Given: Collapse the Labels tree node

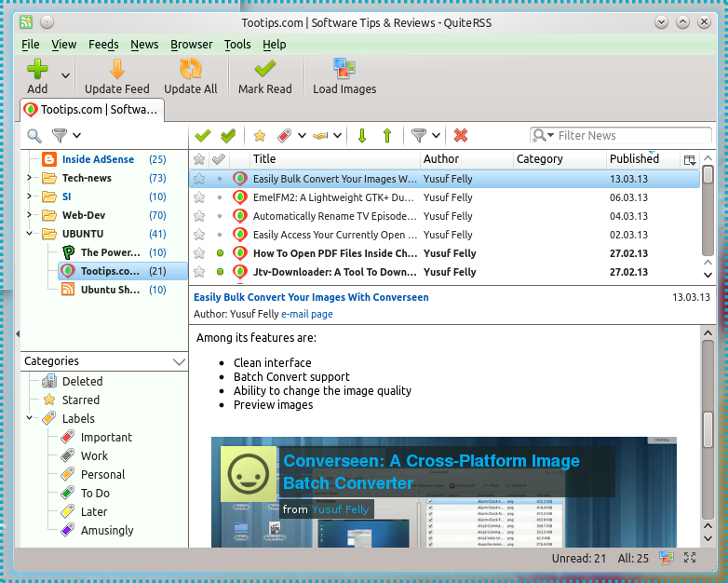Looking at the screenshot, I should pyautogui.click(x=29, y=418).
